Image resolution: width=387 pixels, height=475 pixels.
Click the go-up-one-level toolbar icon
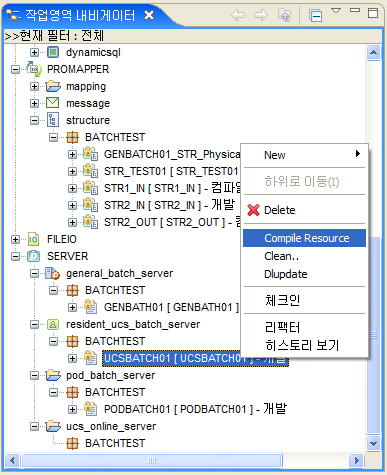tap(284, 15)
